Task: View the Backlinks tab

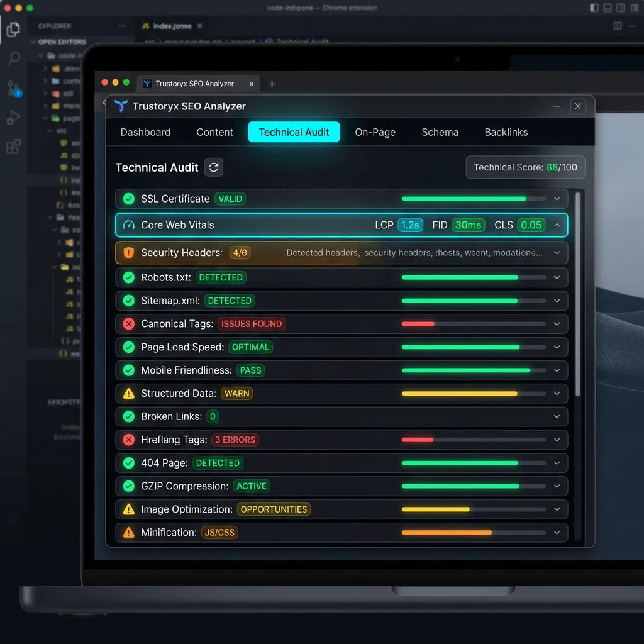Action: pos(506,132)
